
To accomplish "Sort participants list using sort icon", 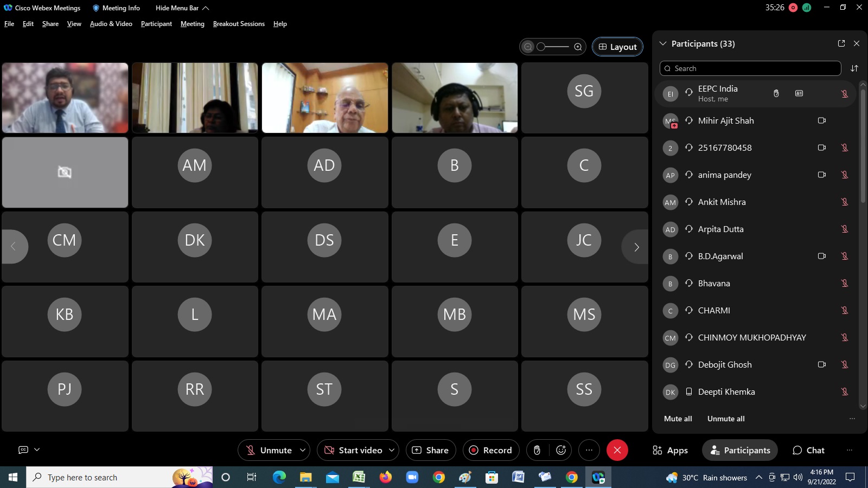I will coord(854,68).
